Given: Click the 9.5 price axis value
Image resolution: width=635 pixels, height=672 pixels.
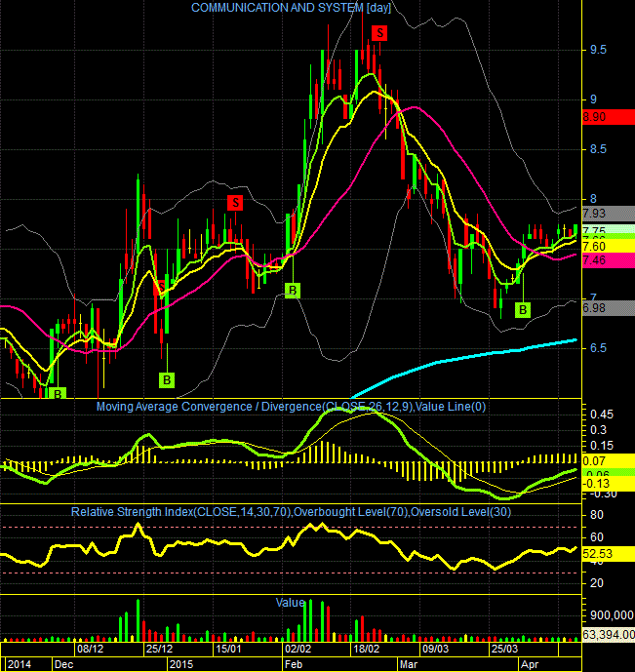Looking at the screenshot, I should coord(598,50).
